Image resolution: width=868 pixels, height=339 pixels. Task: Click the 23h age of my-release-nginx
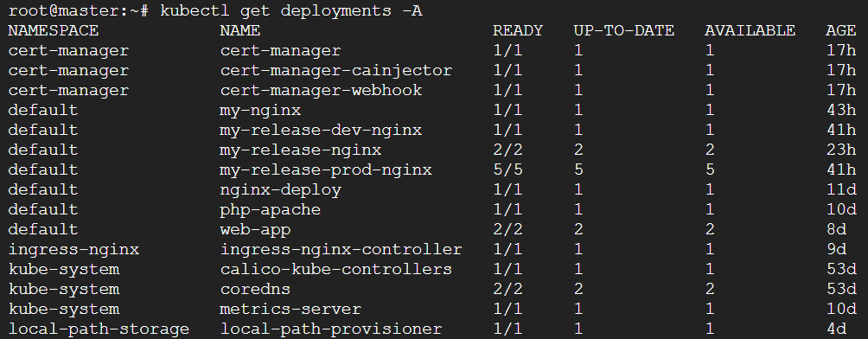[x=840, y=150]
